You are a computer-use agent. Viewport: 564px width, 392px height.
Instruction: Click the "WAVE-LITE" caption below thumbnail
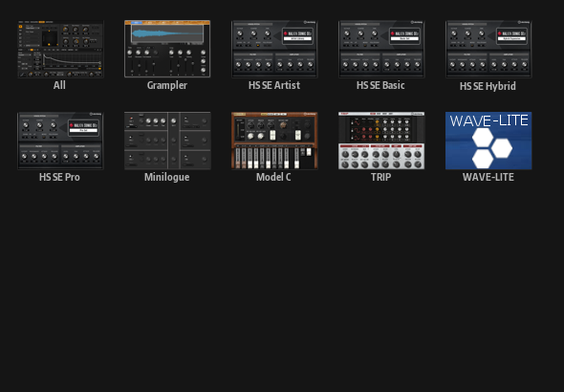(x=488, y=177)
